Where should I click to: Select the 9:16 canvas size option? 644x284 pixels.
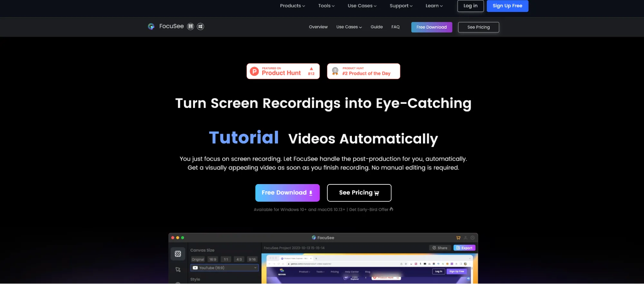[252, 260]
